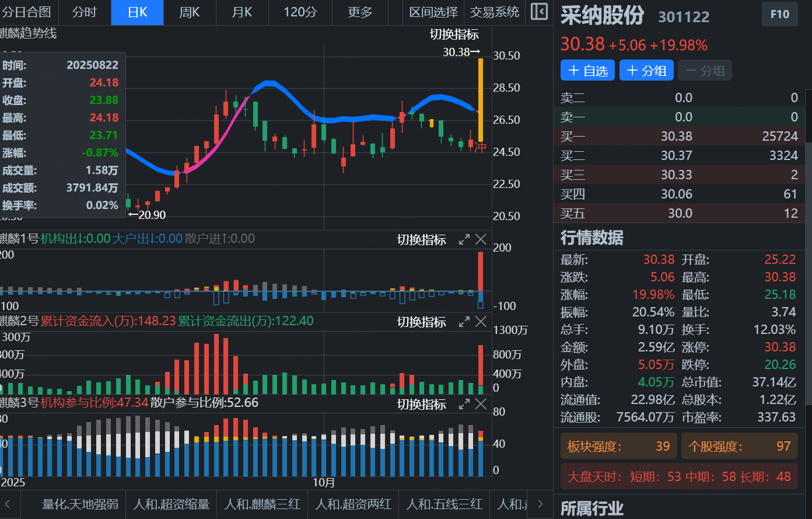
Task: Add stock to 自选 watchlist
Action: [588, 71]
